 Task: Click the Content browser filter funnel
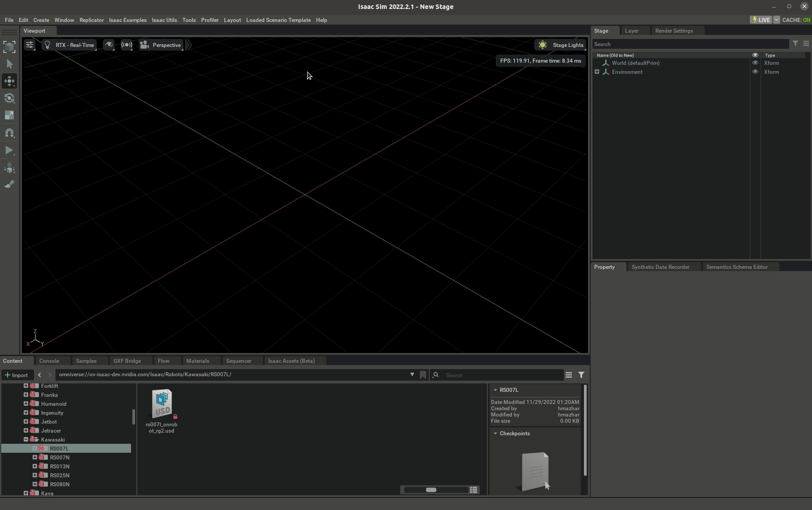pyautogui.click(x=581, y=375)
